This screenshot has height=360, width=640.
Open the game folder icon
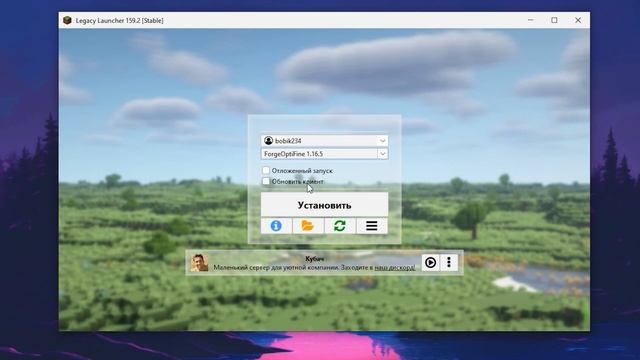pos(308,226)
